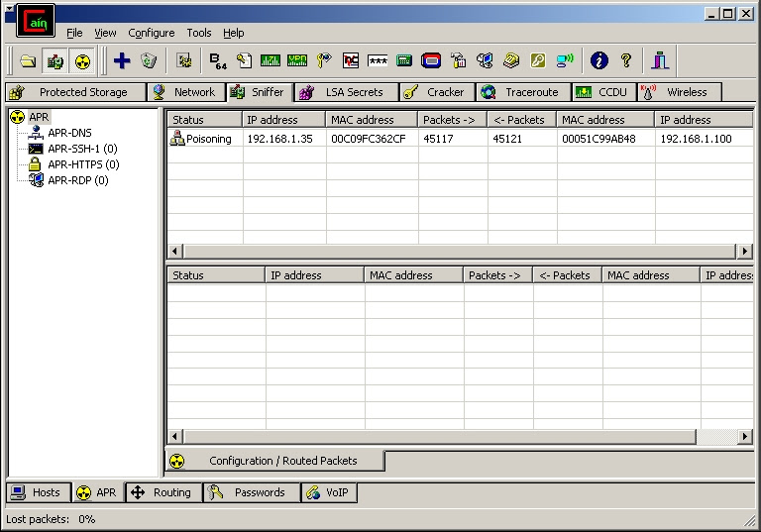Click the crossed keys toolbar icon
Screen dimensions: 761x532
click(324, 60)
